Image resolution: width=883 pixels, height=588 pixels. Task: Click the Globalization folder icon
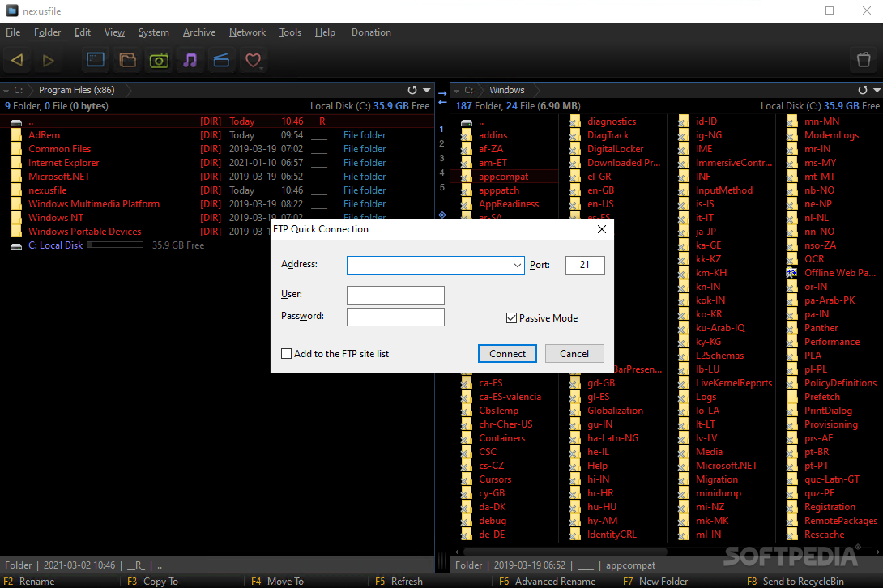coord(575,411)
